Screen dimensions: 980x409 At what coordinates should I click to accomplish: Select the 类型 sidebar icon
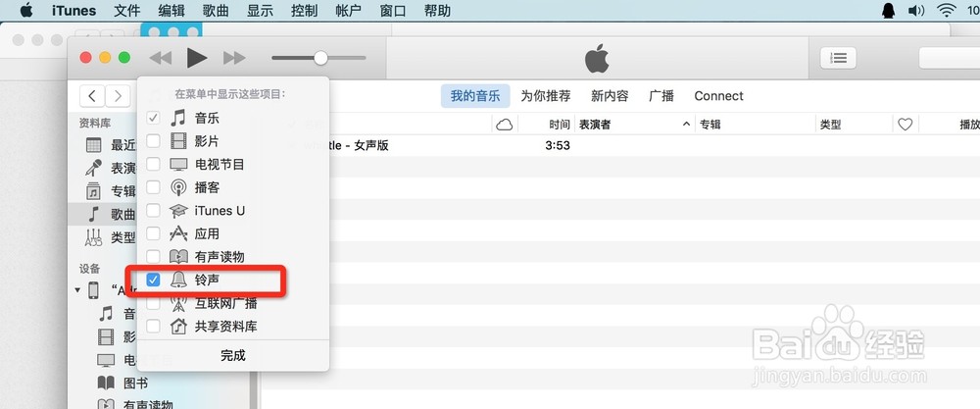coord(94,237)
